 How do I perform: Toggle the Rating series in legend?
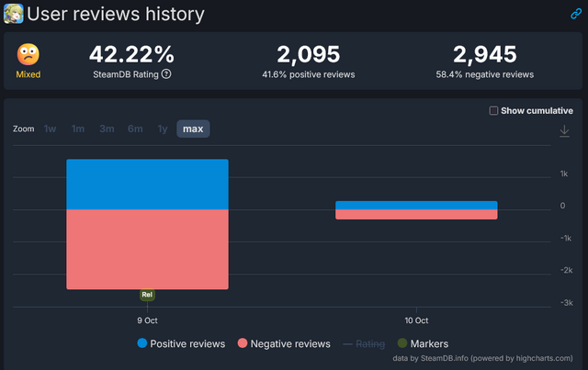point(364,343)
